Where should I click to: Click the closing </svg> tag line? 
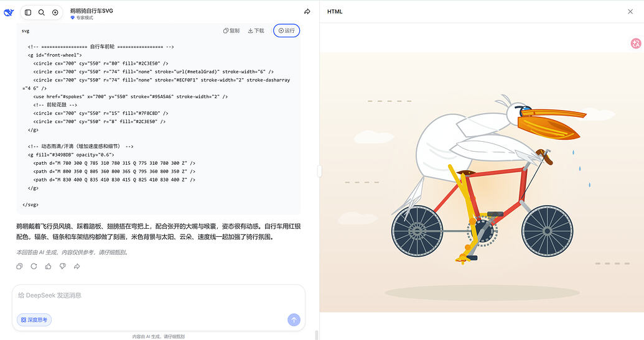pos(30,204)
